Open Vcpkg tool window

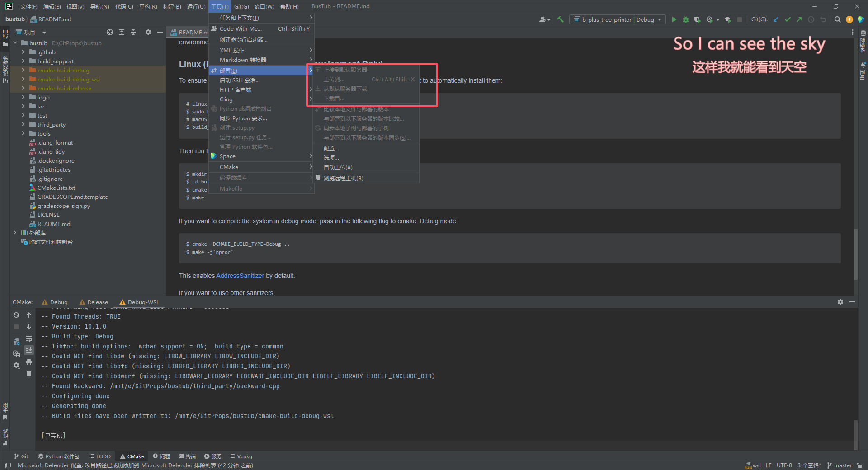coord(241,456)
